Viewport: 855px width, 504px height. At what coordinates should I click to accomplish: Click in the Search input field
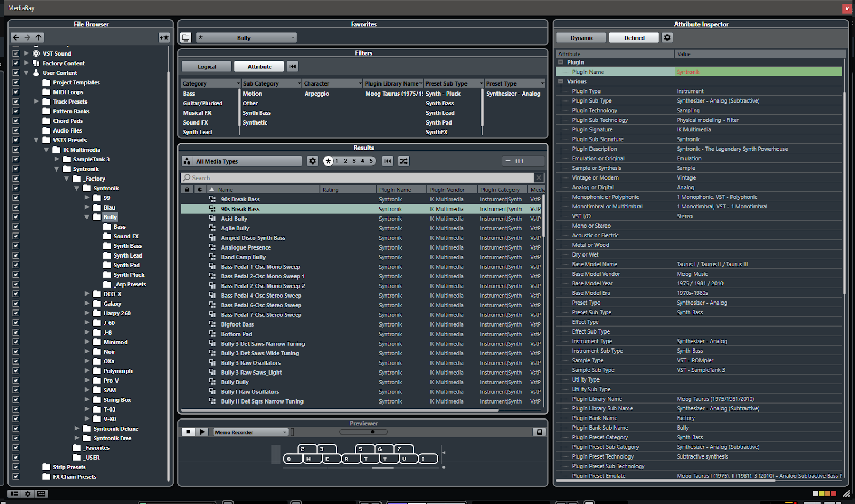[x=357, y=177]
